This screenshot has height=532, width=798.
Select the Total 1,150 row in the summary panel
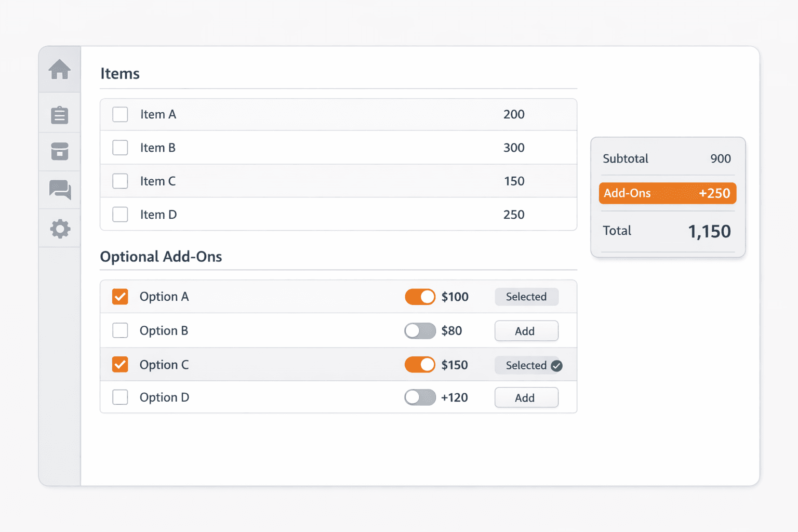coord(667,231)
